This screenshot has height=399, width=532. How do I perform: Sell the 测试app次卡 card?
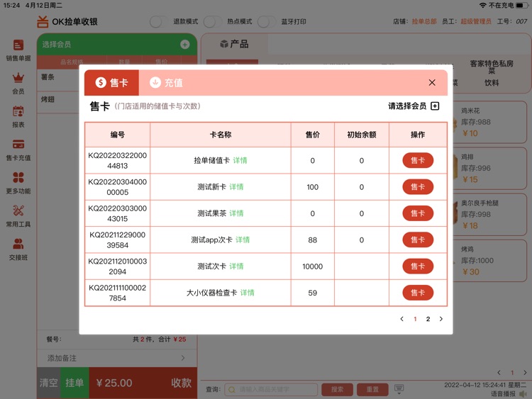coord(418,240)
